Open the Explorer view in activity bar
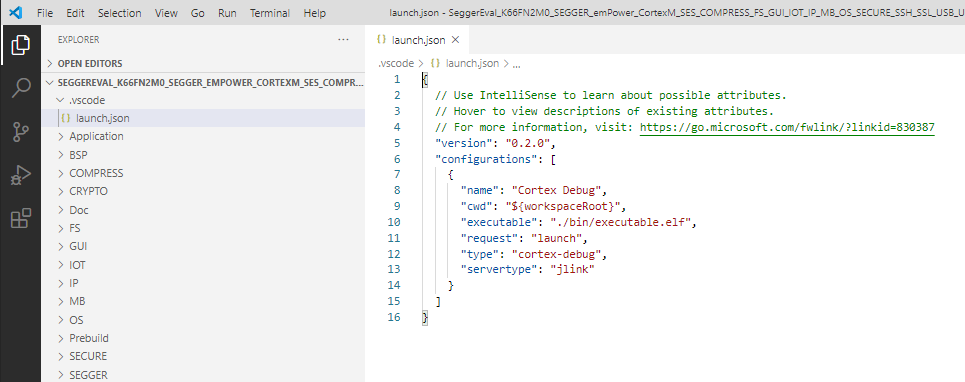The image size is (965, 382). (x=20, y=45)
